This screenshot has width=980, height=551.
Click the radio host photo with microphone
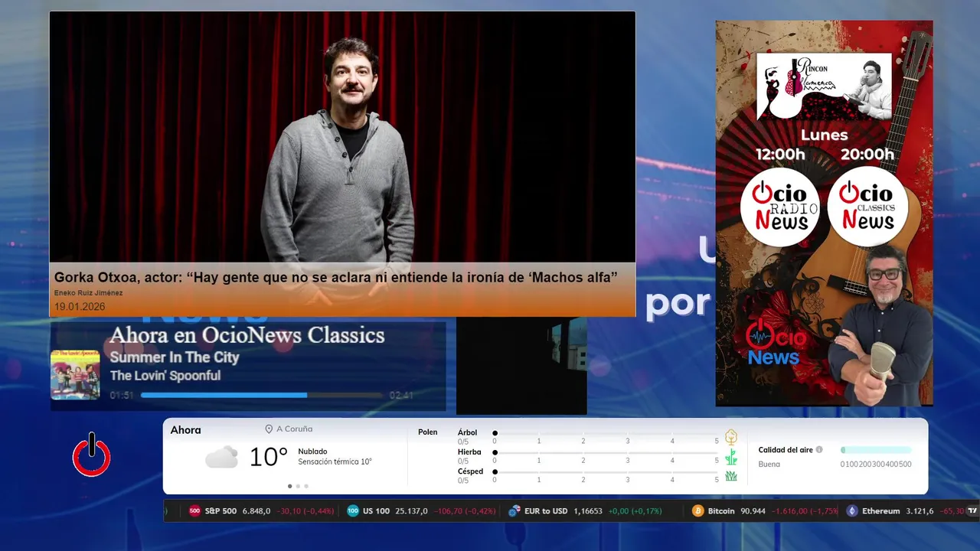coord(880,324)
